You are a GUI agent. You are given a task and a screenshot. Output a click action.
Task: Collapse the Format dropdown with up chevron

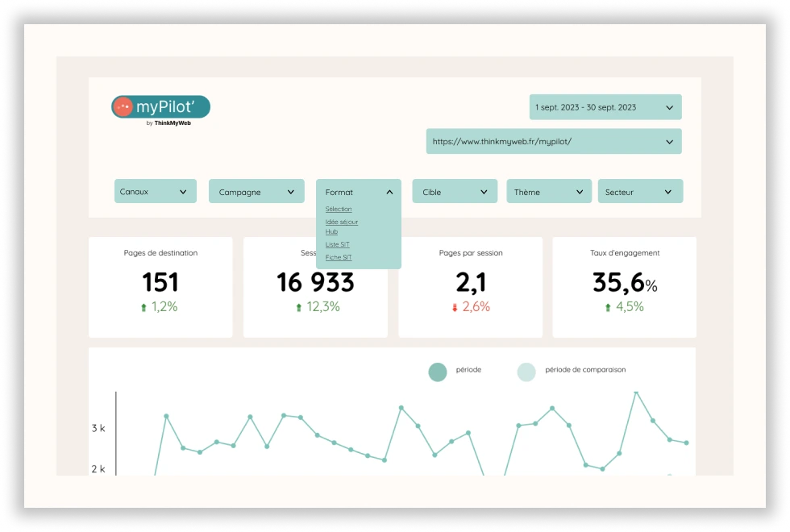pos(389,192)
